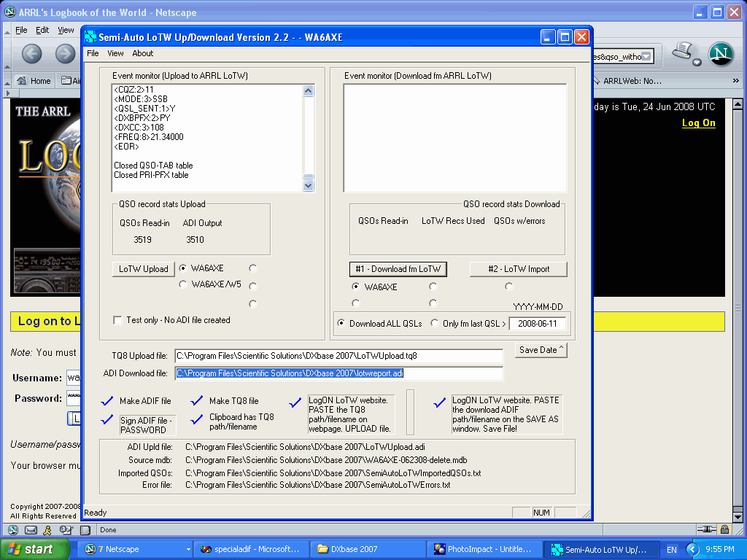This screenshot has height=560, width=747.
Task: Select the unlabeled radio under #2 - LoTW Import
Action: pos(508,286)
